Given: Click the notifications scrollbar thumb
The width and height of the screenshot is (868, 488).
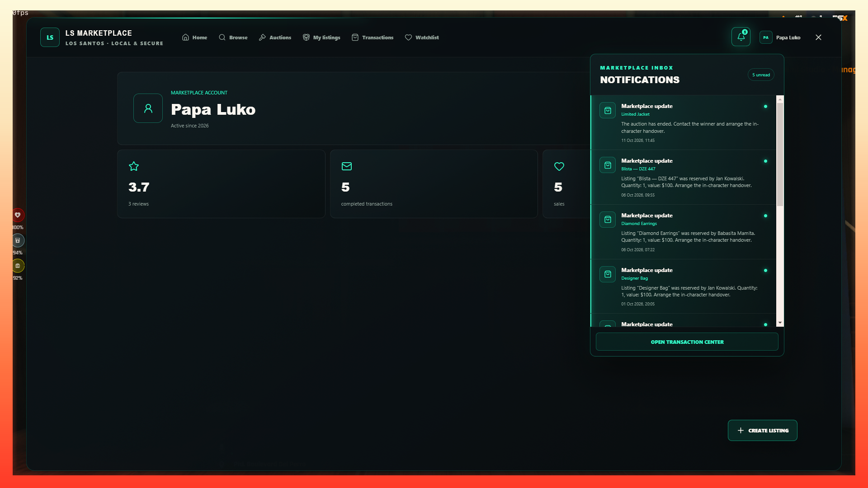Looking at the screenshot, I should point(780,155).
